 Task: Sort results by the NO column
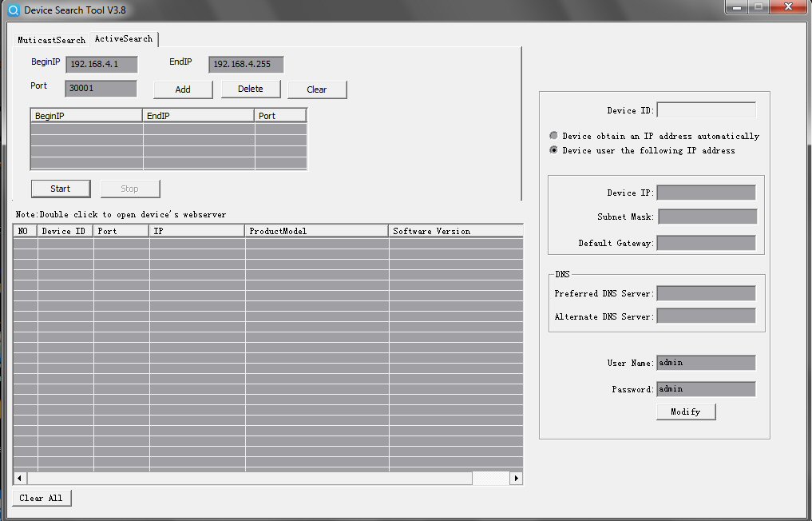pos(26,231)
